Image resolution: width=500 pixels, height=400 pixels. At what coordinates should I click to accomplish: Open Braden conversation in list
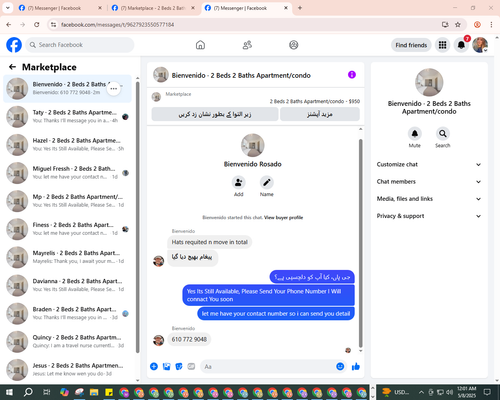pyautogui.click(x=68, y=313)
